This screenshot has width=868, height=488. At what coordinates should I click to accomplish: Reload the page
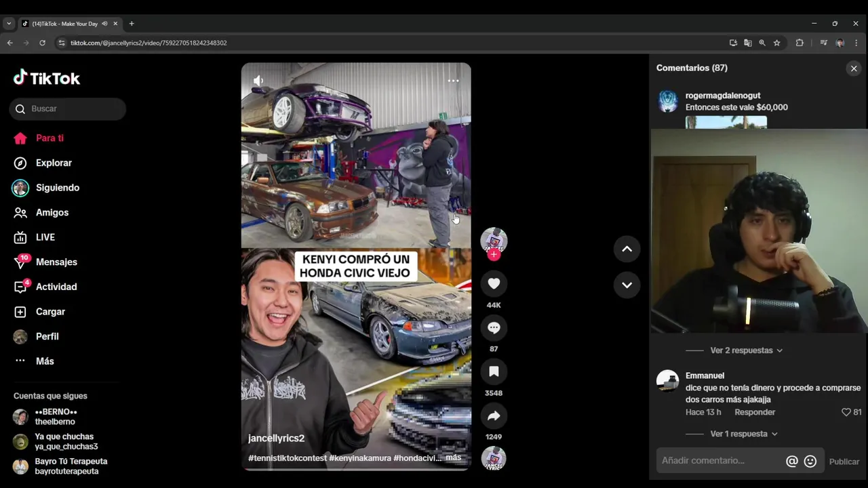(x=42, y=43)
